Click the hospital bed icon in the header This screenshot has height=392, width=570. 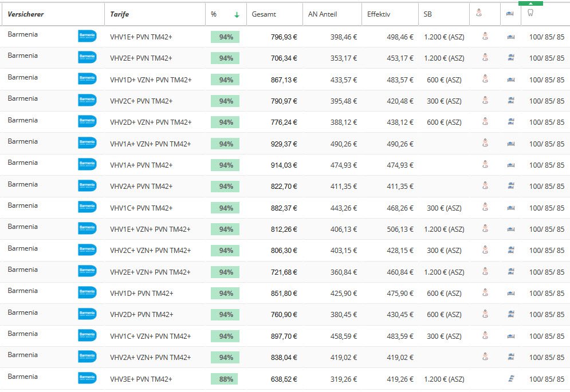(x=510, y=14)
